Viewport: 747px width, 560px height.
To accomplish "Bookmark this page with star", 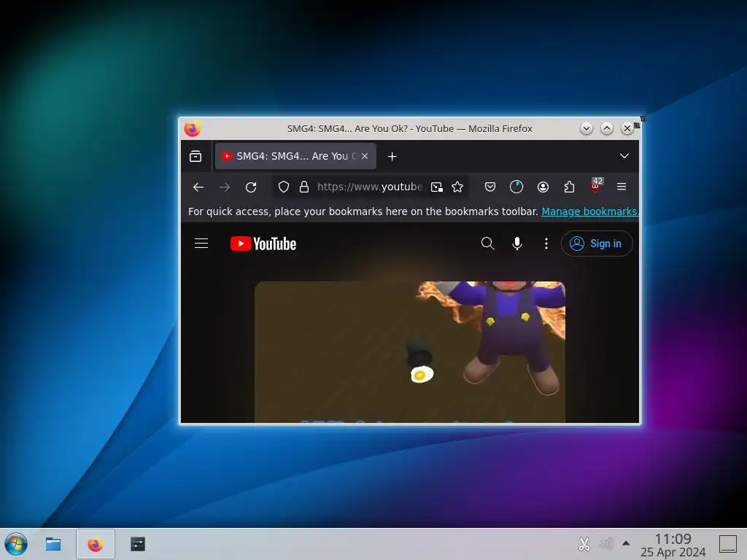I will [x=457, y=187].
